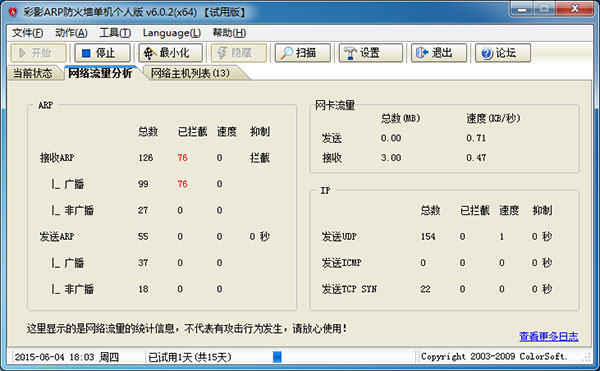Open the Language(L) menu

[171, 33]
